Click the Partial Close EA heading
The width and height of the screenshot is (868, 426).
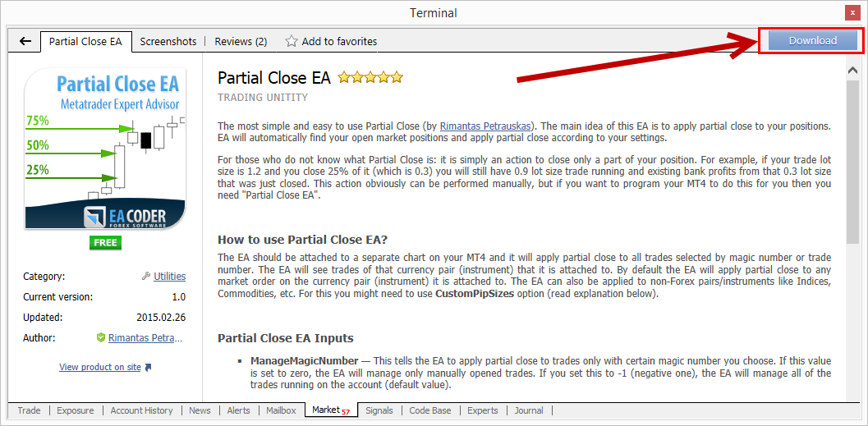point(274,77)
